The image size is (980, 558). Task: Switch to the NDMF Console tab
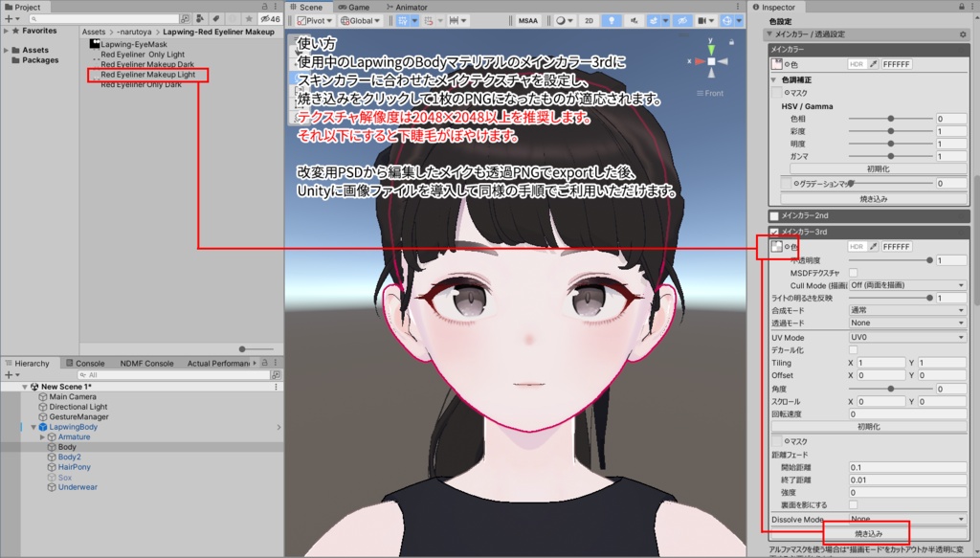[x=146, y=363]
